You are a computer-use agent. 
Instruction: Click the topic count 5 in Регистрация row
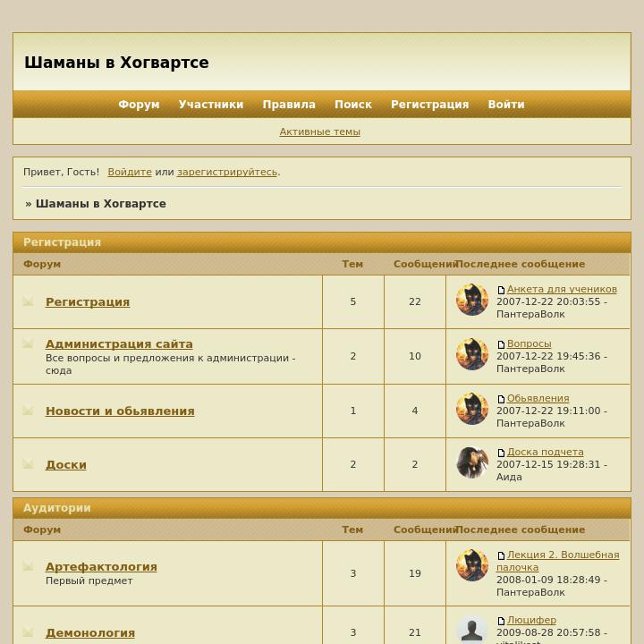pos(352,301)
